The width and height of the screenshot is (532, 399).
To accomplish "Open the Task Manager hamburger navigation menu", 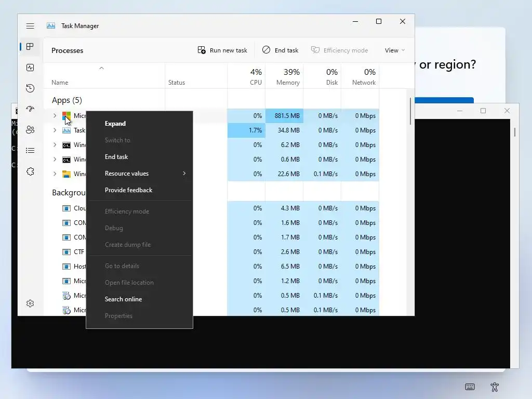I will tap(30, 26).
